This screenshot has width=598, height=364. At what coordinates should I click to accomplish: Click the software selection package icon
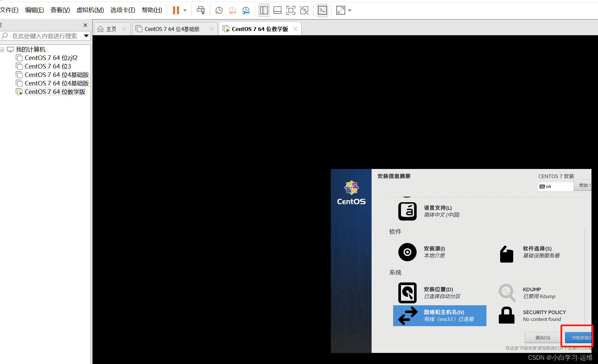click(506, 254)
